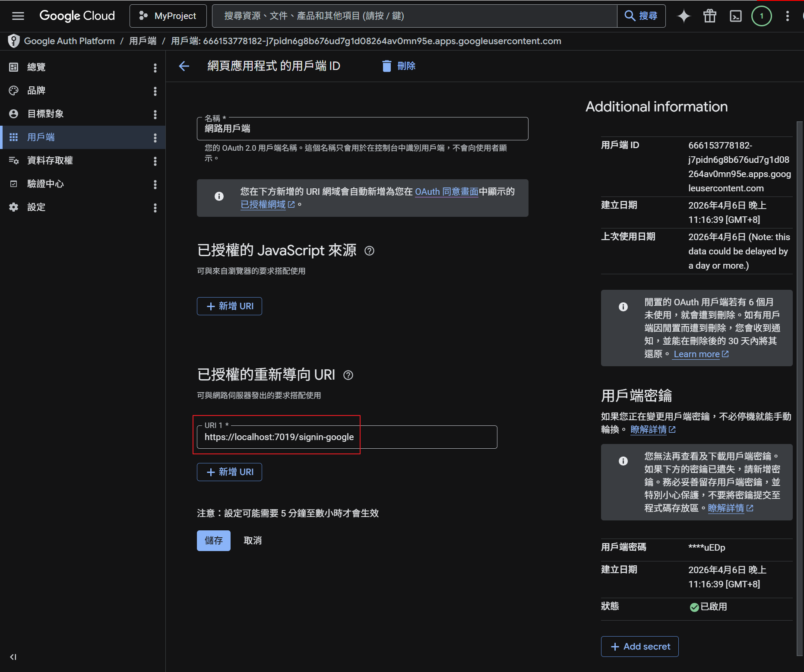Open the overflow menu next to 設定
Viewport: 804px width, 672px height.
[155, 207]
